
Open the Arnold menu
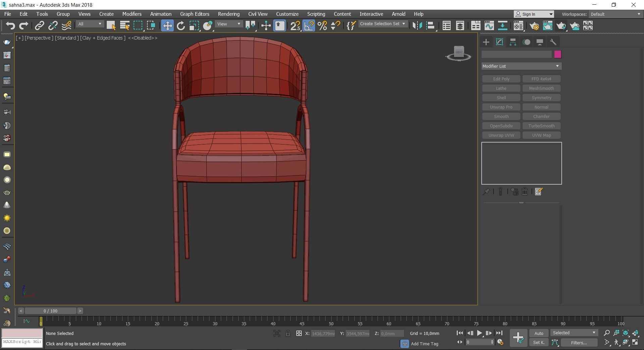pos(398,14)
